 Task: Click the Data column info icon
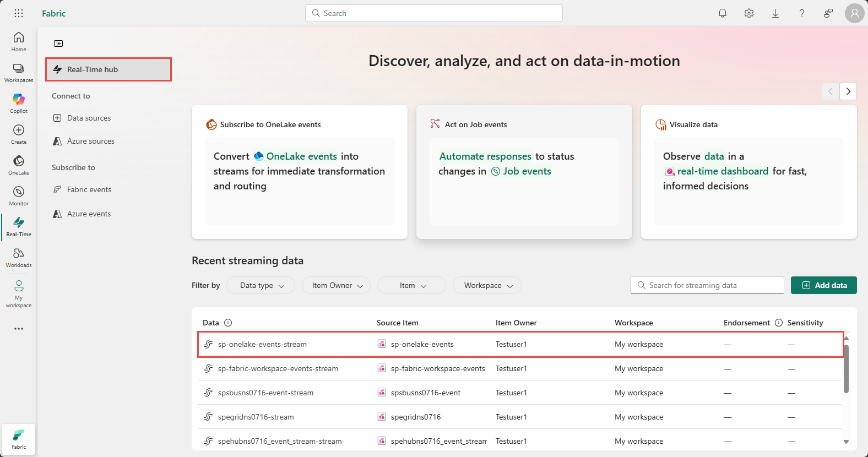[228, 323]
